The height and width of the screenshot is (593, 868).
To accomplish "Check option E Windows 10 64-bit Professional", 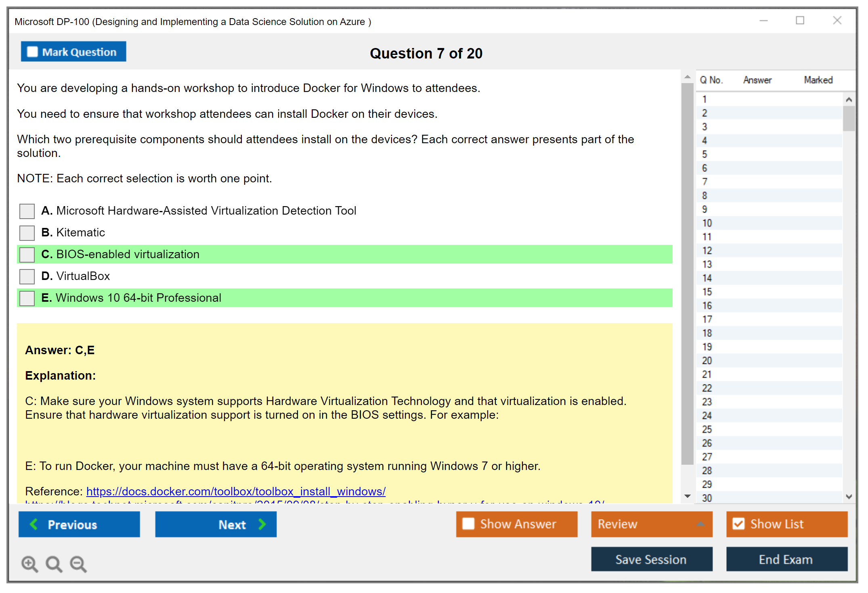I will [x=27, y=298].
